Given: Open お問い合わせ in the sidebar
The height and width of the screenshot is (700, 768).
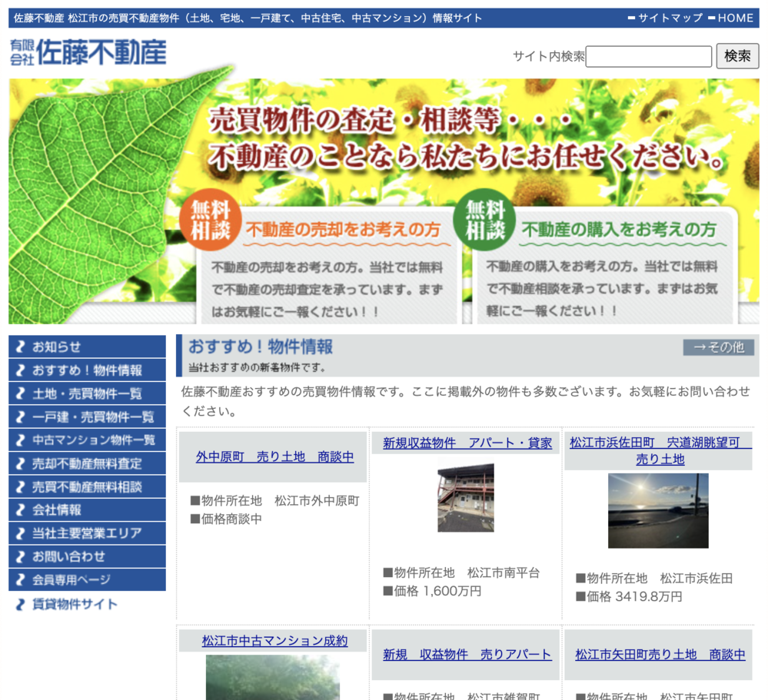Looking at the screenshot, I should pyautogui.click(x=87, y=556).
